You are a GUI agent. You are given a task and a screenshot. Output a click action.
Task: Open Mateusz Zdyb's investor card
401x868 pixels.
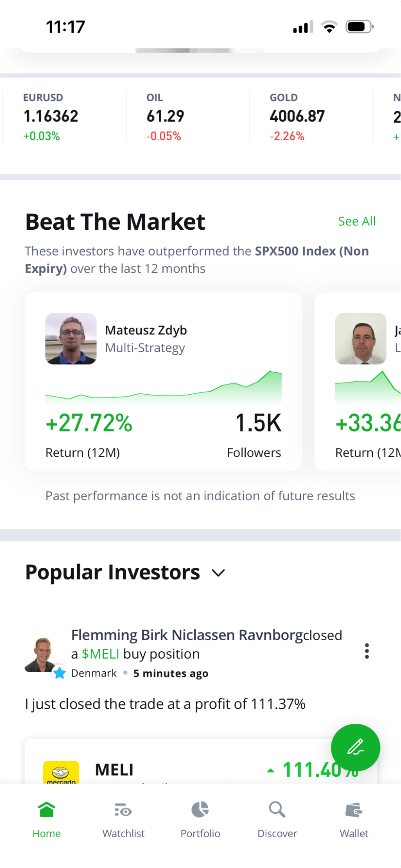tap(164, 381)
